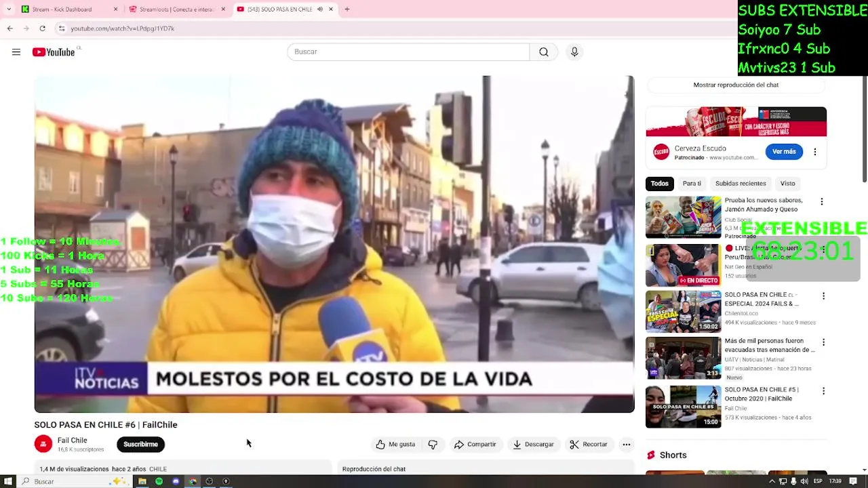Screen dimensions: 868x488
Task: Start voice search with the microphone icon
Action: [574, 52]
